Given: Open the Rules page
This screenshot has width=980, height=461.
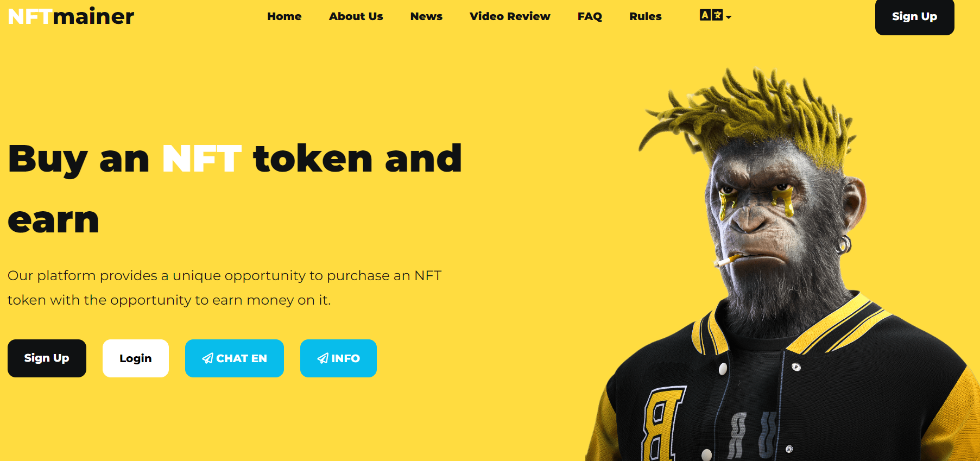Looking at the screenshot, I should pos(645,16).
